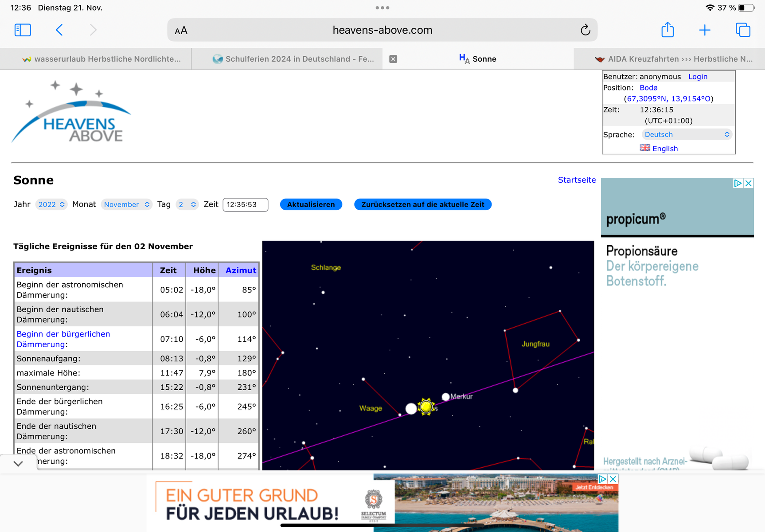Open a new tab with plus icon
This screenshot has width=765, height=532.
click(704, 30)
